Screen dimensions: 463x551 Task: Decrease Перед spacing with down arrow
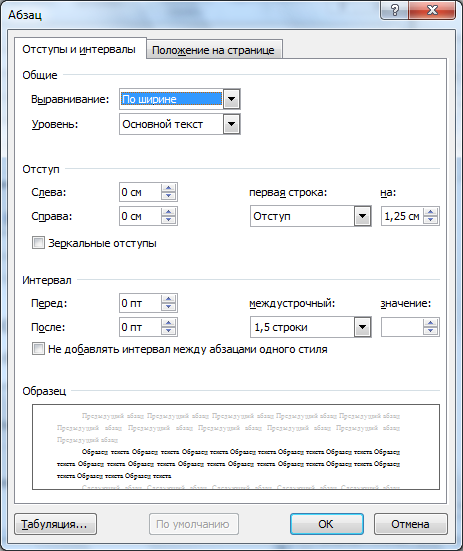[x=169, y=307]
